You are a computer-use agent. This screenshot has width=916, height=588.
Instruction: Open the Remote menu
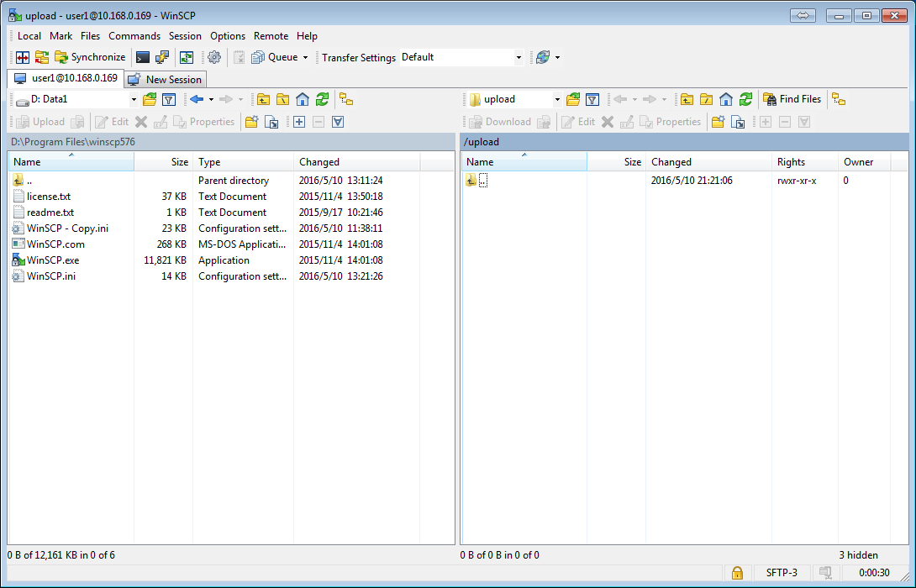coord(271,35)
